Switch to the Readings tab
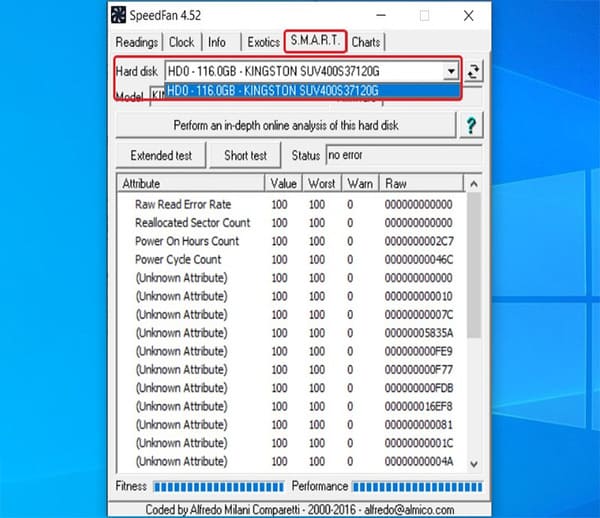The image size is (600, 518). point(137,42)
